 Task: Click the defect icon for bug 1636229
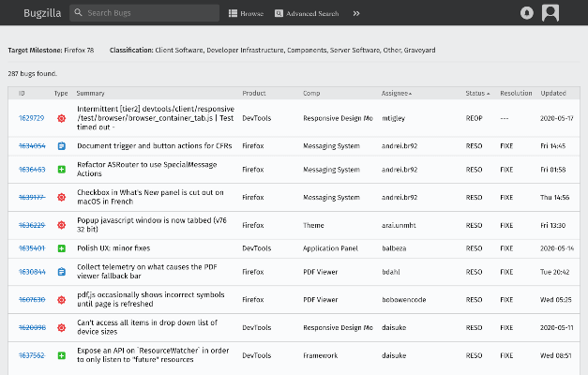tap(62, 225)
